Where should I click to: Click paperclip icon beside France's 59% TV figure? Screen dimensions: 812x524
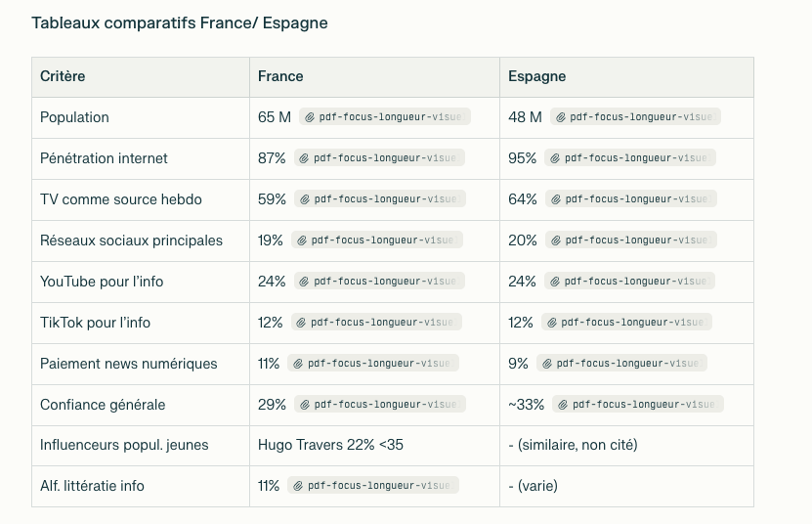click(305, 199)
